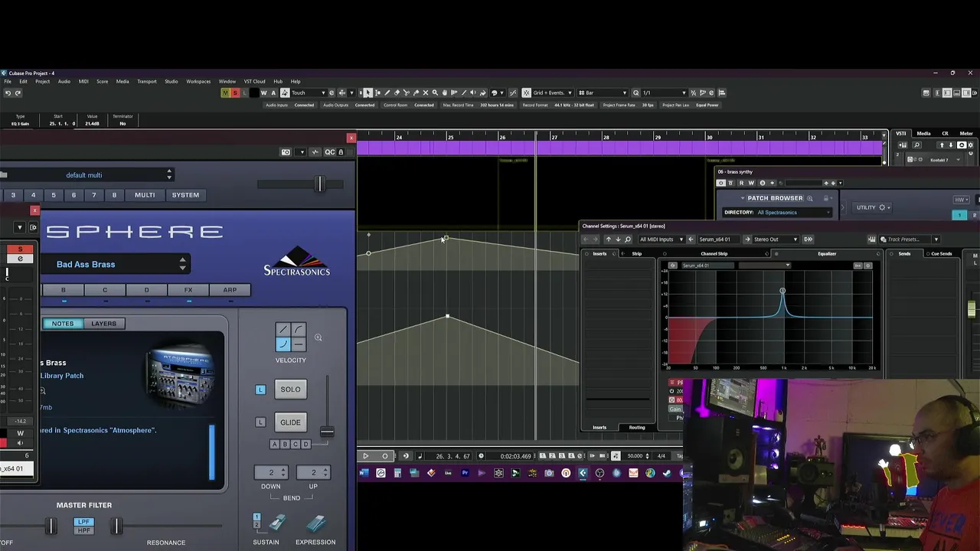Adjust the glide vertical fader in Omnisphere
The height and width of the screenshot is (551, 980).
[327, 432]
